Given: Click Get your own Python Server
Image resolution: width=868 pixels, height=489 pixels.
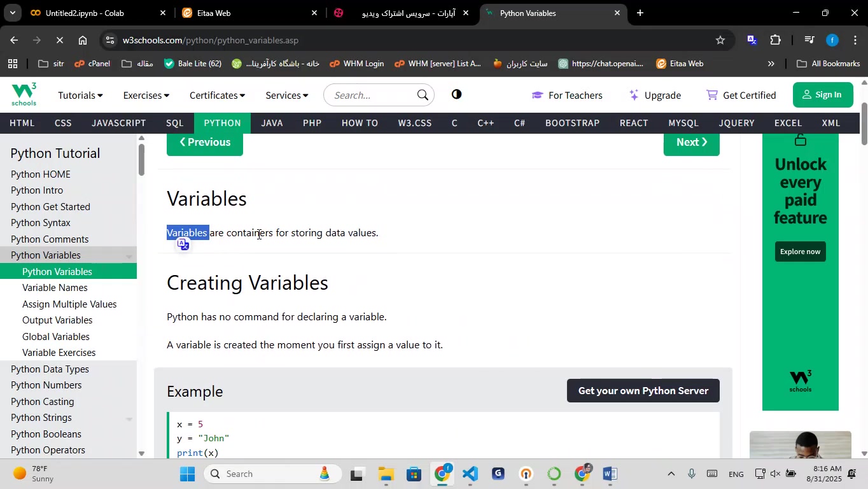Looking at the screenshot, I should [x=643, y=391].
